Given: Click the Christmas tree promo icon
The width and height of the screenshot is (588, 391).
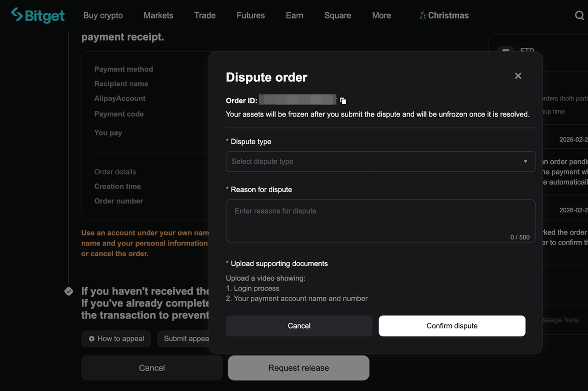Looking at the screenshot, I should (x=423, y=16).
